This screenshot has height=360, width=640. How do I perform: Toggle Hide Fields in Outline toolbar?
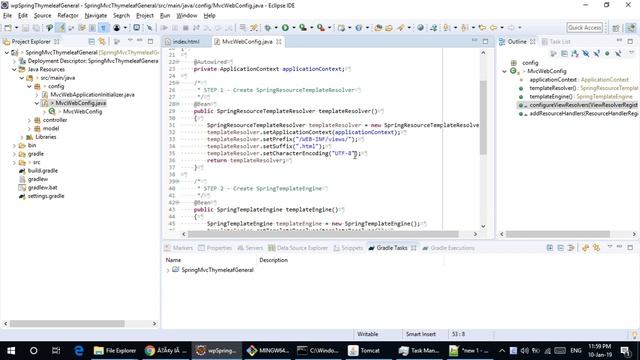coord(585,53)
